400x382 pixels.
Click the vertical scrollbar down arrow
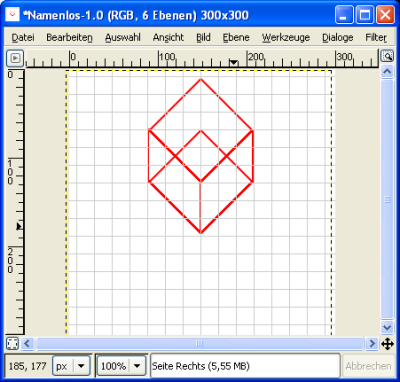click(387, 327)
